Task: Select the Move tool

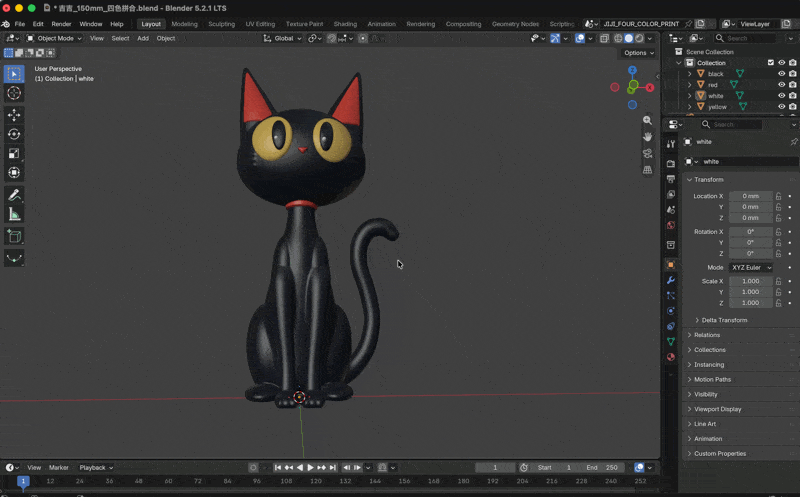Action: click(14, 115)
